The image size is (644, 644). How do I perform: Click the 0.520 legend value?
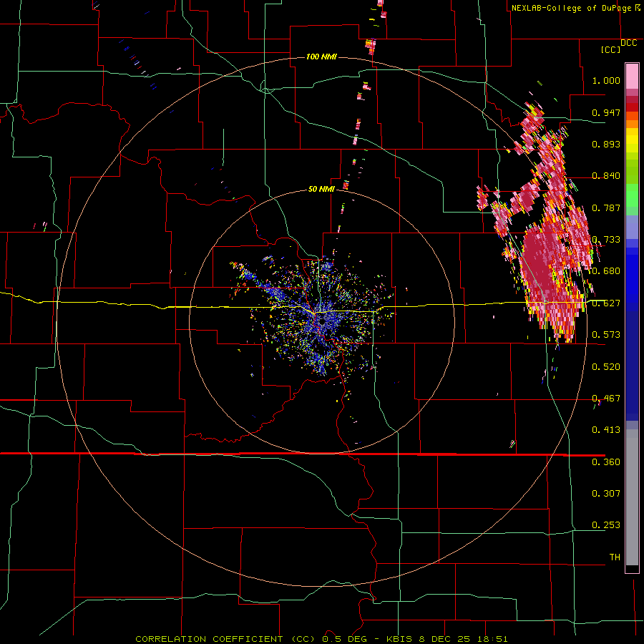[x=606, y=367]
